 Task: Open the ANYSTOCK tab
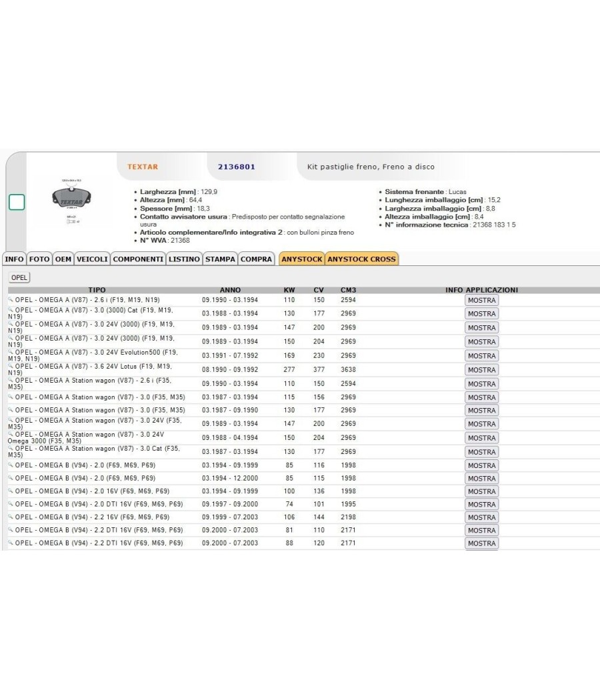302,259
